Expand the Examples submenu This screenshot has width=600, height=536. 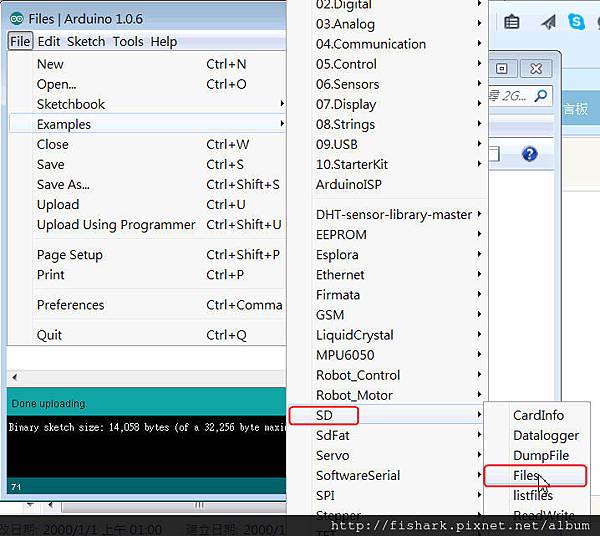point(147,124)
